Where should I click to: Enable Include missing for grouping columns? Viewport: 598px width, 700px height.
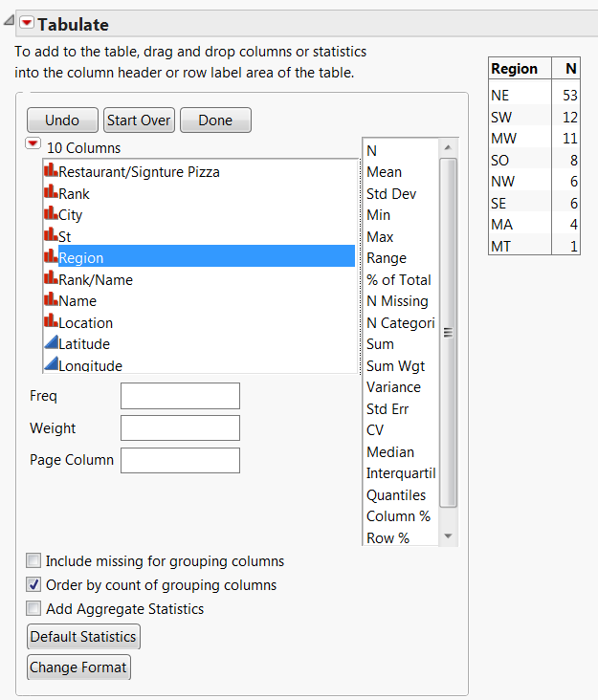coord(34,561)
